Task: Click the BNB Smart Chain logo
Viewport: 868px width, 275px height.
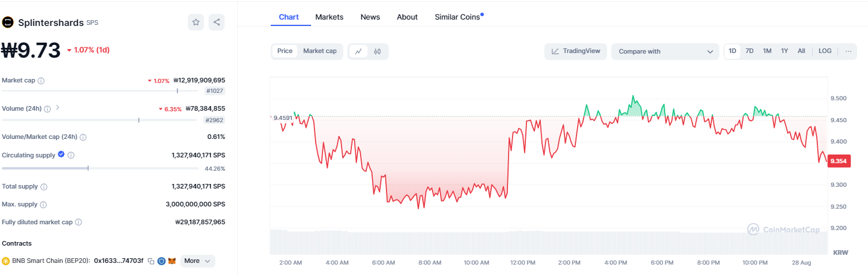Action: click(6, 261)
